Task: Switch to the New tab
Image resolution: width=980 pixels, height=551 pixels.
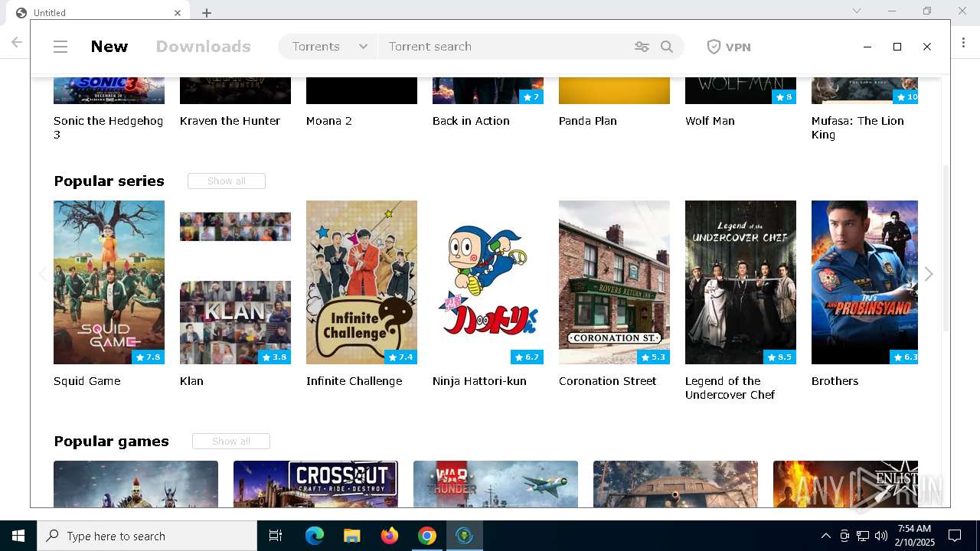Action: point(109,47)
